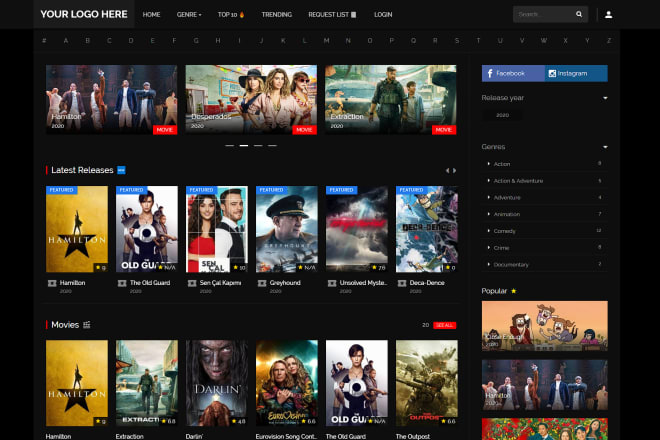The height and width of the screenshot is (440, 660).
Task: Select the first carousel slide indicator
Action: [229, 145]
